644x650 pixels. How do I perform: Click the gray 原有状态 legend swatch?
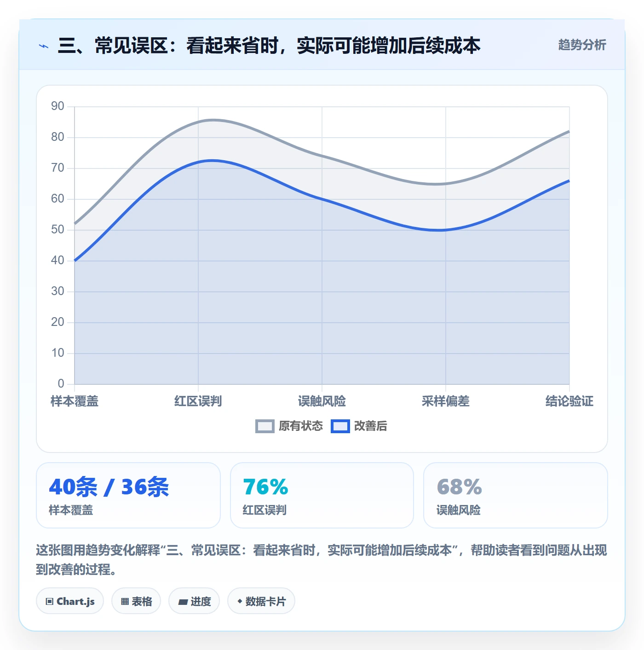[265, 426]
